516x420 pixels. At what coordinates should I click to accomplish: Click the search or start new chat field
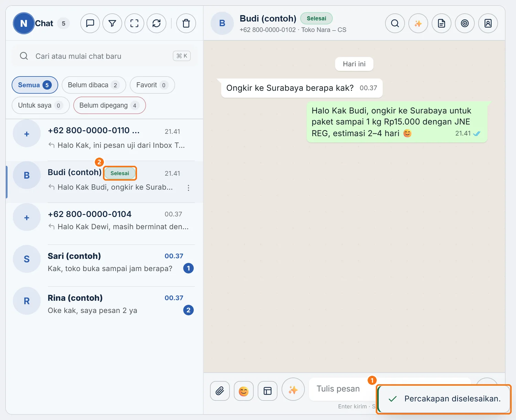pos(104,56)
